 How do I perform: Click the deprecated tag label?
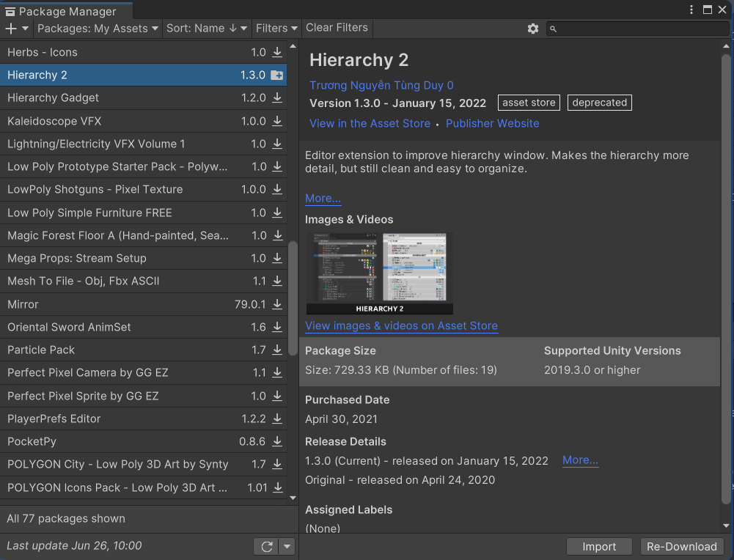(x=600, y=103)
